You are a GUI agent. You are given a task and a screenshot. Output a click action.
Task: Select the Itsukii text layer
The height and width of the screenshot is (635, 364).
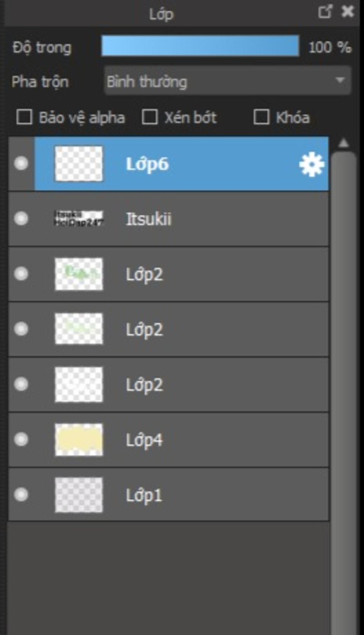pos(168,219)
